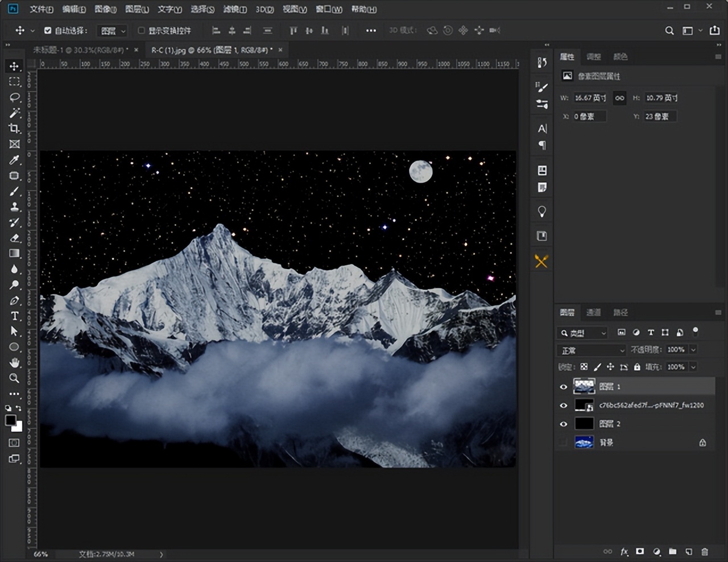Select the Crop tool
Image resolution: width=728 pixels, height=562 pixels.
14,129
